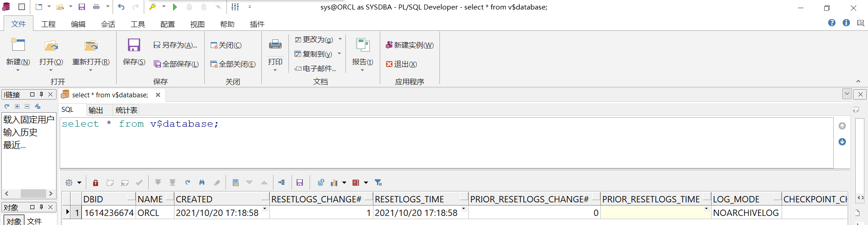Click the 打印 printer ribbon icon
The image size is (868, 225).
click(x=275, y=44)
